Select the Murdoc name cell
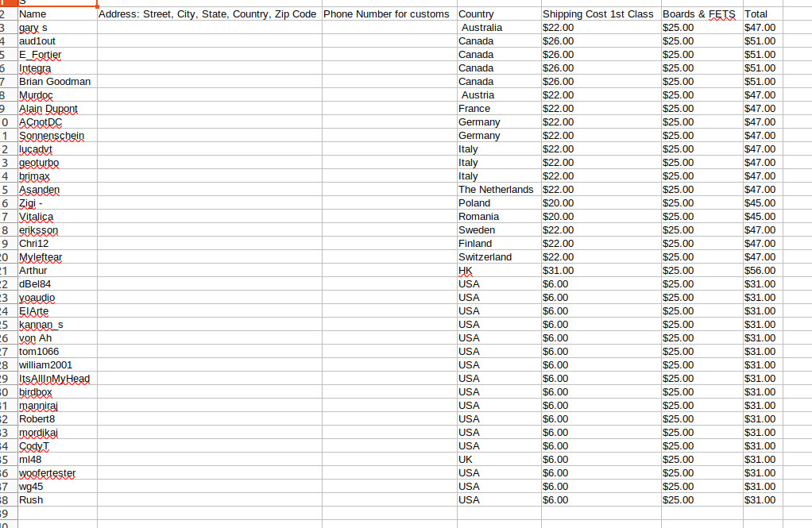The image size is (812, 528). coord(57,94)
